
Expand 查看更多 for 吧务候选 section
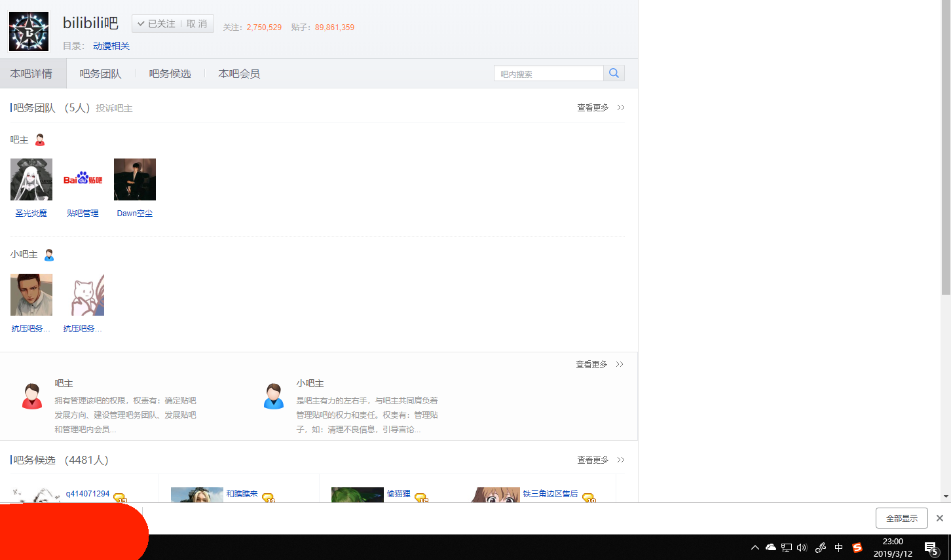tap(600, 460)
